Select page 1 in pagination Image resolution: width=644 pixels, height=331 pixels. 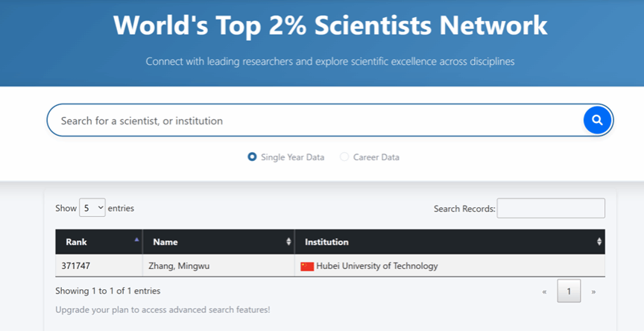(569, 291)
